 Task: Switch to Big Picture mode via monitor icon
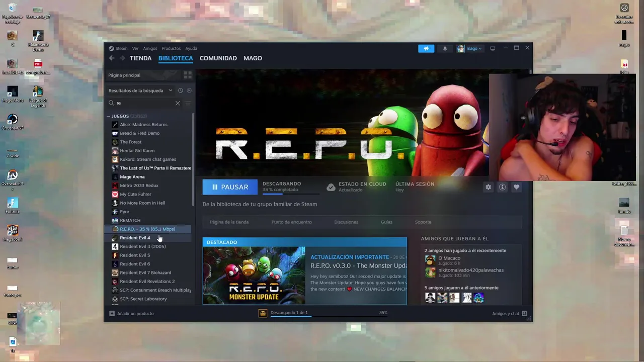tap(493, 48)
